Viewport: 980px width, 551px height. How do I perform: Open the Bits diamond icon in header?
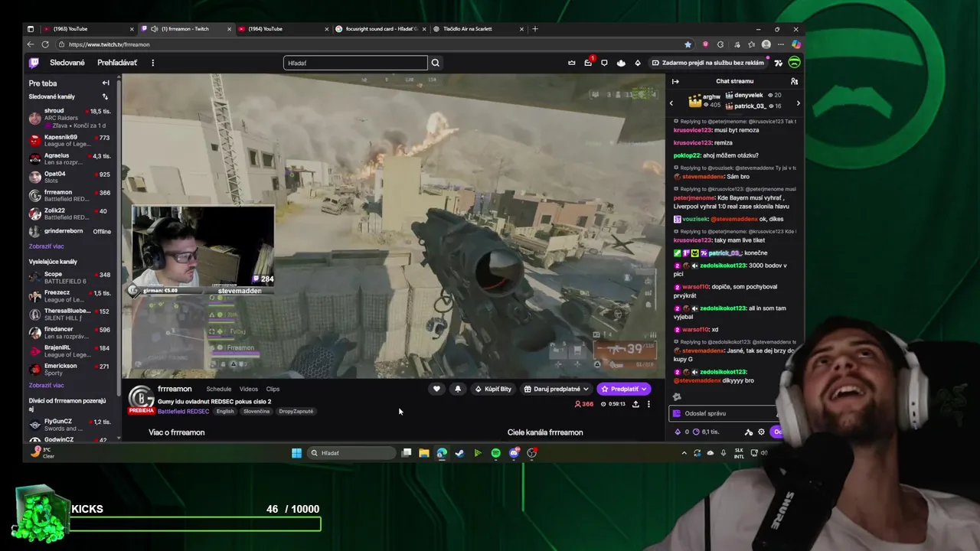638,63
